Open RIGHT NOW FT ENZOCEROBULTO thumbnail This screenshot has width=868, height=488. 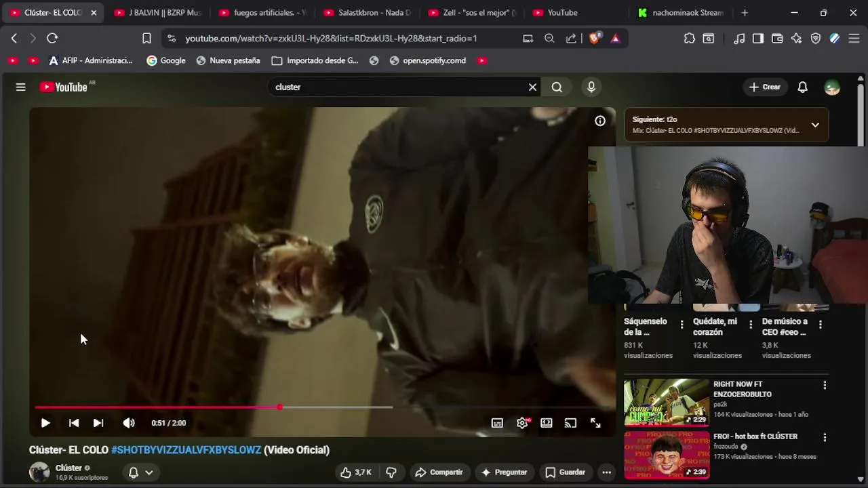point(667,403)
